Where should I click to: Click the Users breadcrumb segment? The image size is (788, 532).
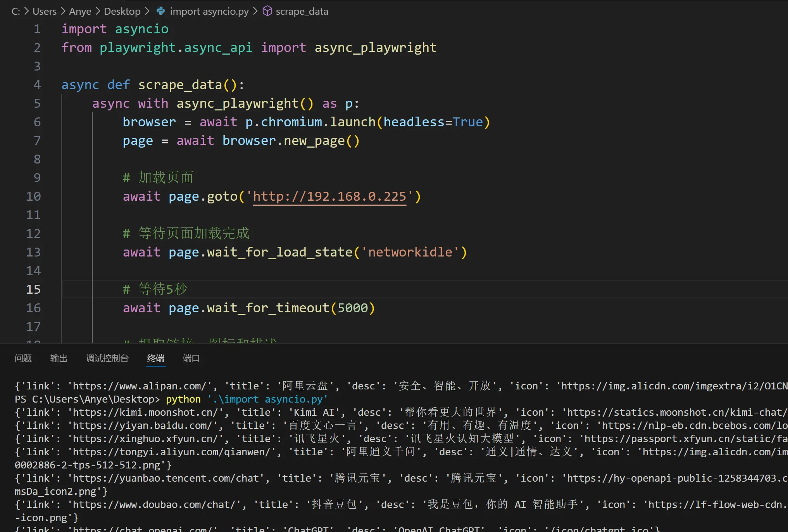click(x=45, y=11)
